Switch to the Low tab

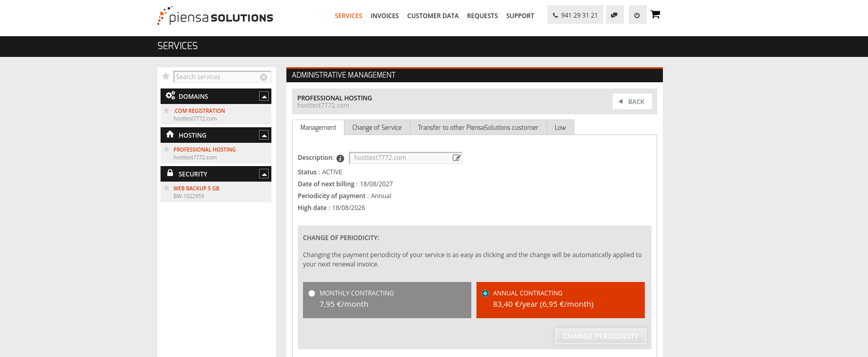point(560,128)
